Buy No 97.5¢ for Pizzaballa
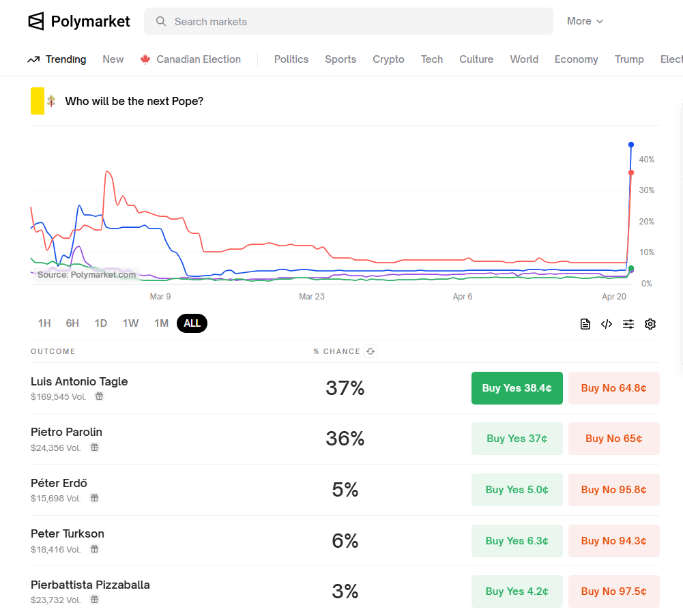Viewport: 683px width, 616px height. point(613,591)
